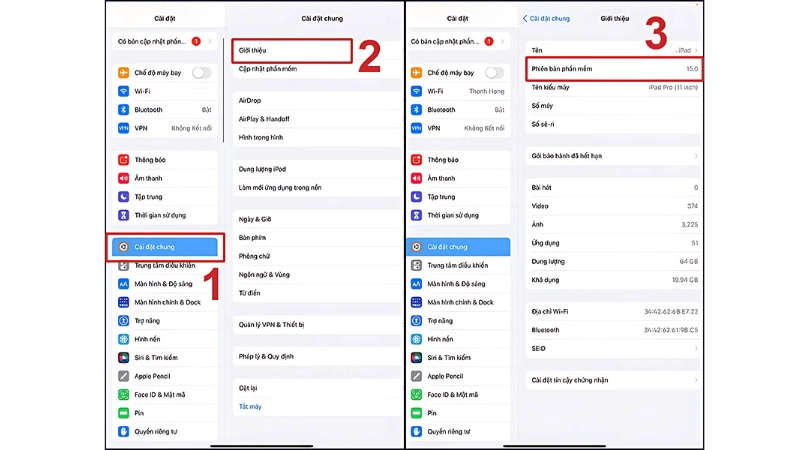This screenshot has width=800, height=450.
Task: Tap the Đặt lại row
Action: click(x=316, y=388)
